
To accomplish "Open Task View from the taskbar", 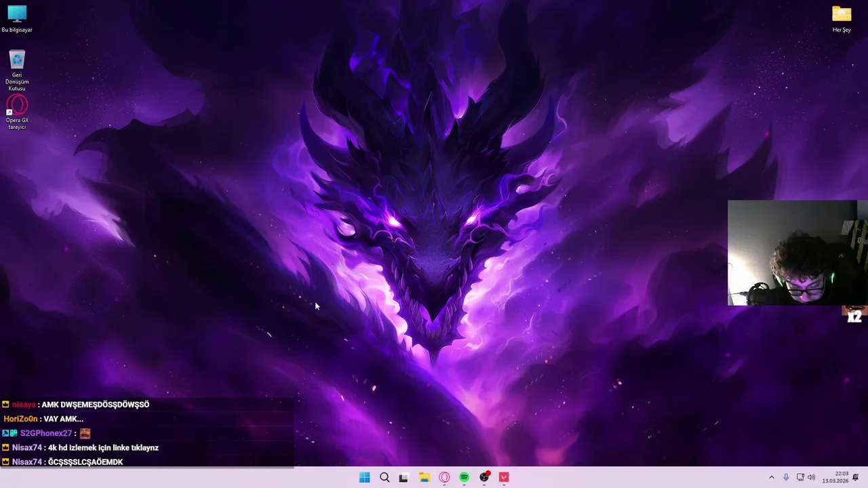I will (404, 477).
